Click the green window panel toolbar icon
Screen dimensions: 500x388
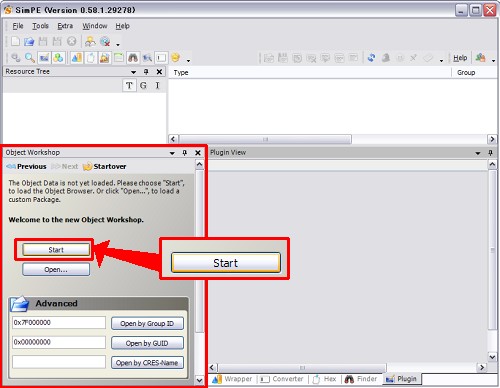(119, 58)
